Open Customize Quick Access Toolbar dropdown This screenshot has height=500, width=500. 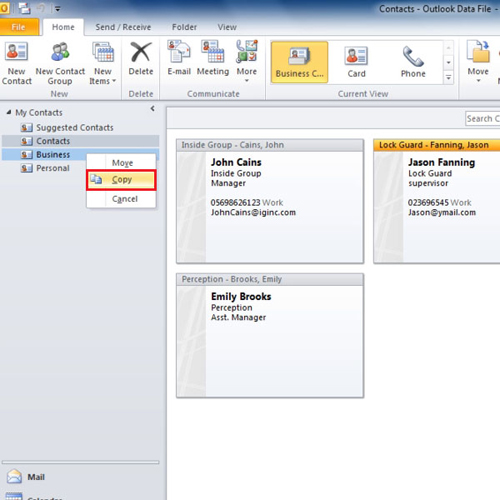click(57, 9)
